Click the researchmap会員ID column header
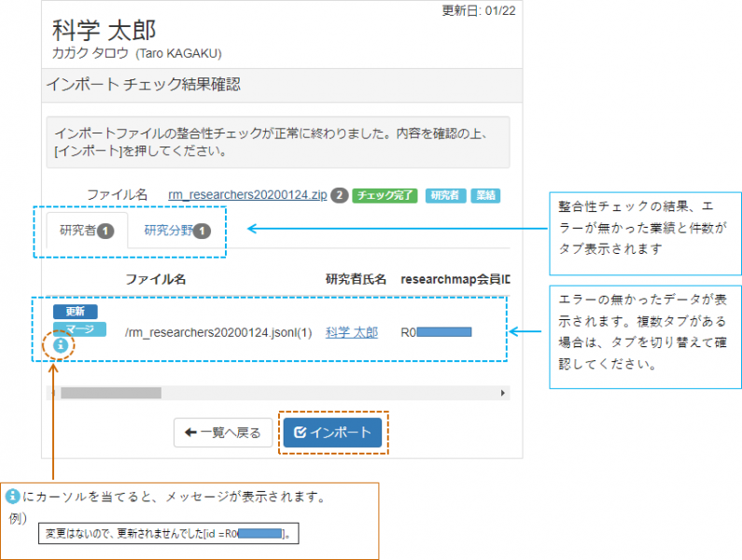The image size is (742, 560). coord(455,279)
